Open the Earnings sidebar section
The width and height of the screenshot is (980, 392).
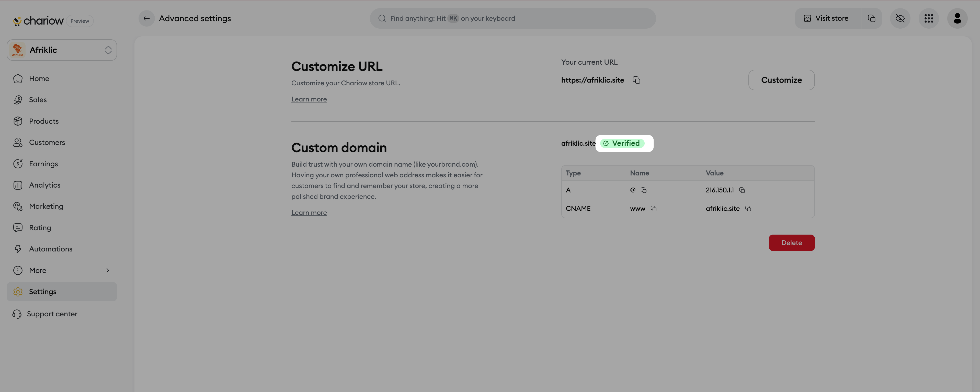point(43,164)
